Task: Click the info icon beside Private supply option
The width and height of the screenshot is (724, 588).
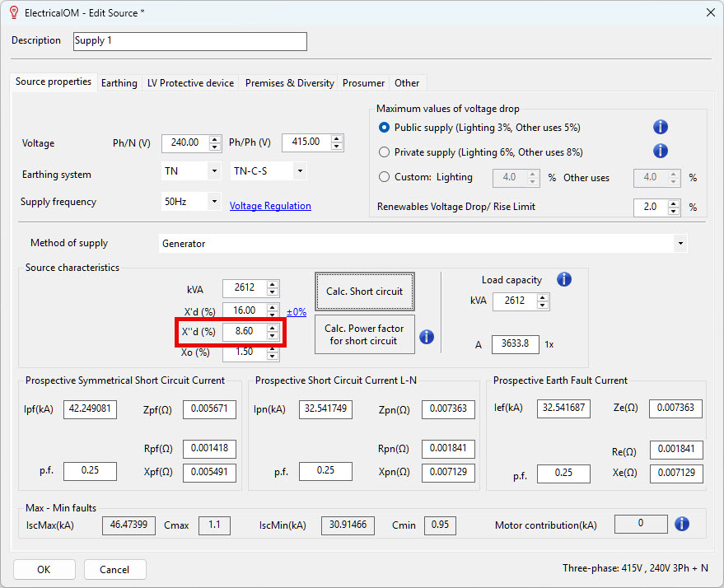Action: point(661,151)
